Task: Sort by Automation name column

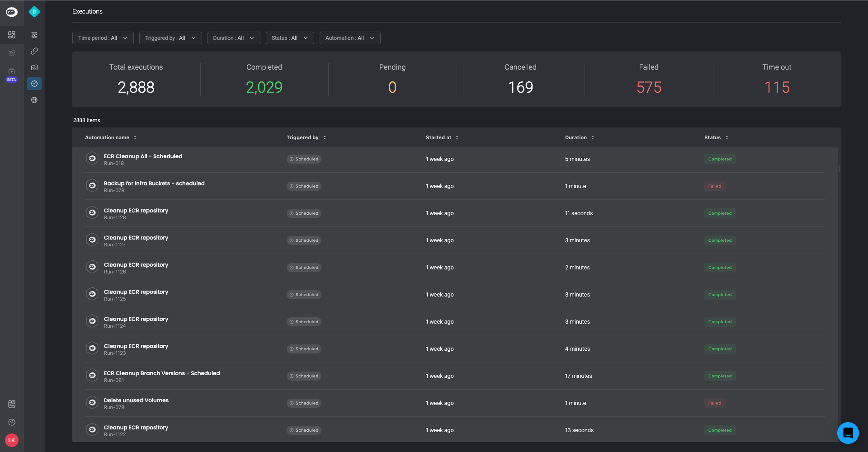Action: [x=111, y=137]
